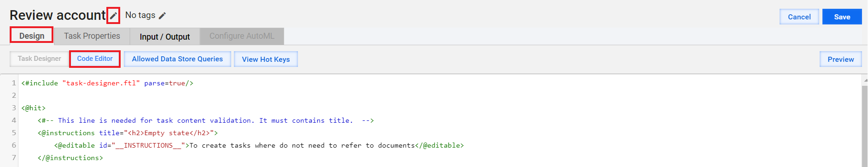This screenshot has height=167, width=868.
Task: Click line number 5 in the gutter
Action: (x=14, y=133)
